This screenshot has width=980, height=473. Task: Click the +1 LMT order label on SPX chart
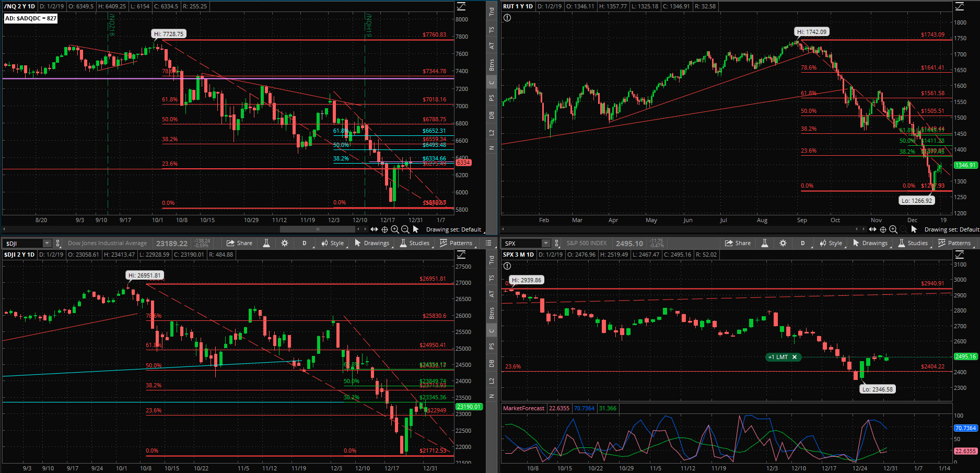point(778,357)
